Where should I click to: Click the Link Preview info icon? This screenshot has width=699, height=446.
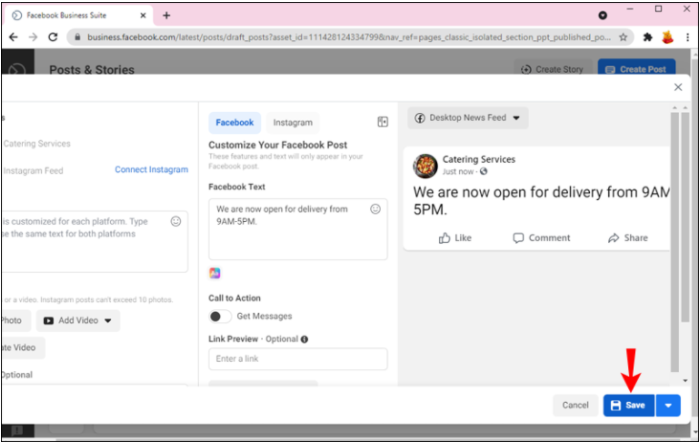pos(304,339)
